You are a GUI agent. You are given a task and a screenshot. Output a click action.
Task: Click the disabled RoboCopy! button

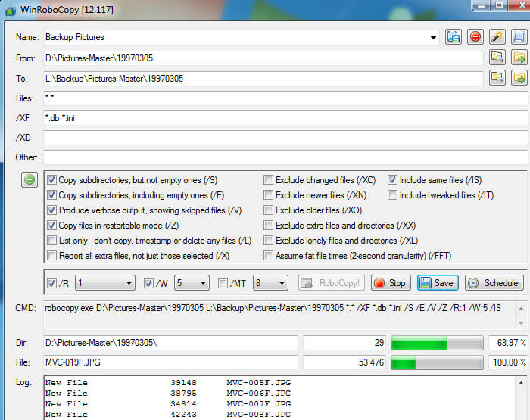click(332, 283)
